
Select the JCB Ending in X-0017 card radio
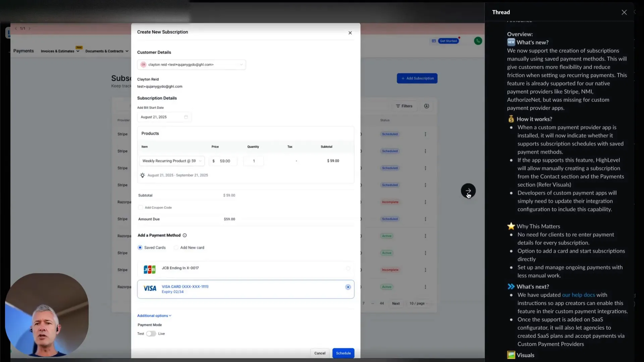348,268
